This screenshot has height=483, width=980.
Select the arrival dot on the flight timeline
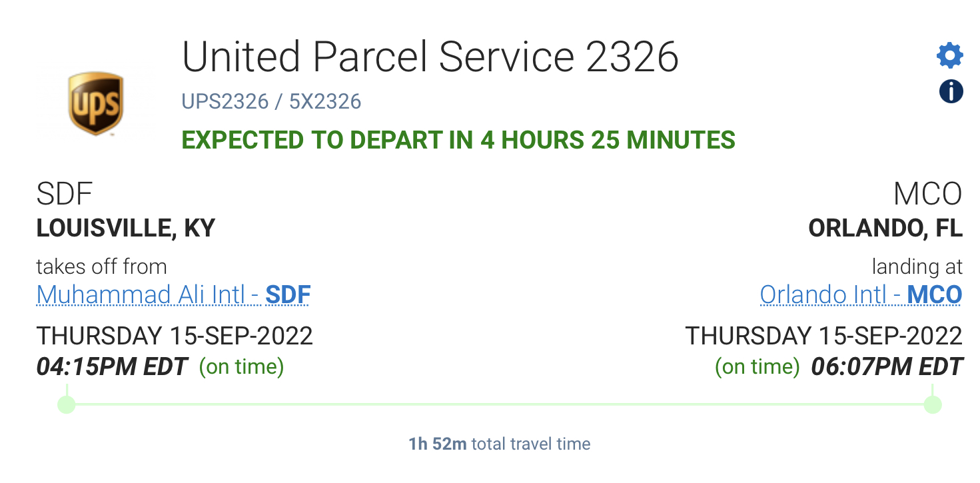pos(933,404)
